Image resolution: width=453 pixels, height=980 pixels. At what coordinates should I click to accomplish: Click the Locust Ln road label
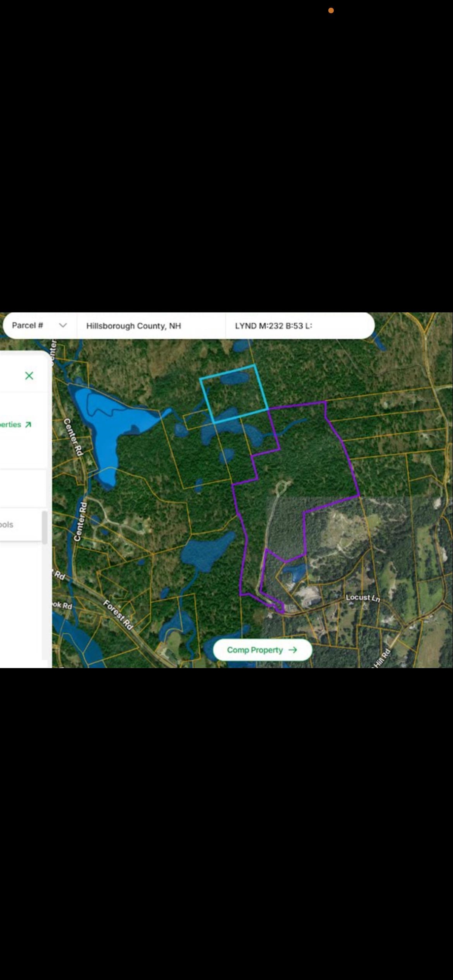tap(363, 598)
